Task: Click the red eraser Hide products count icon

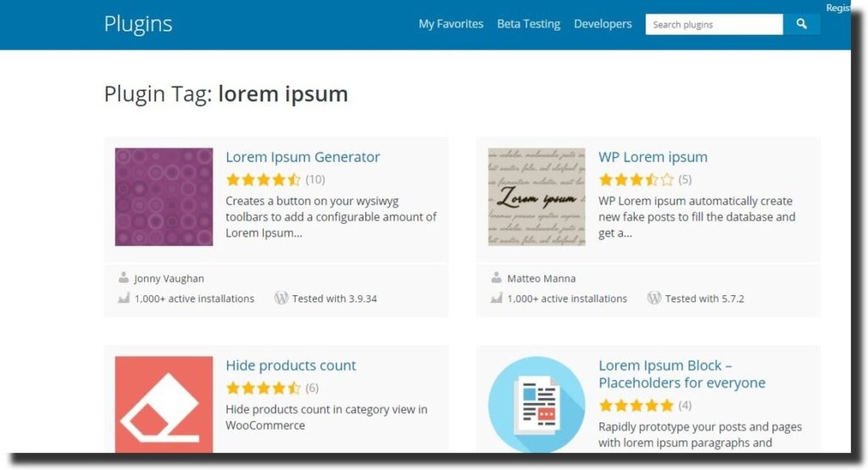Action: [x=164, y=405]
